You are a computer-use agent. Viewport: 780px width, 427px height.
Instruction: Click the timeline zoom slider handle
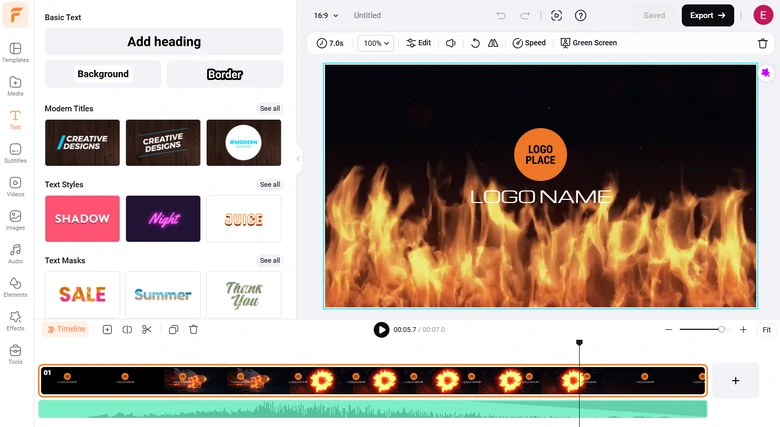point(721,329)
